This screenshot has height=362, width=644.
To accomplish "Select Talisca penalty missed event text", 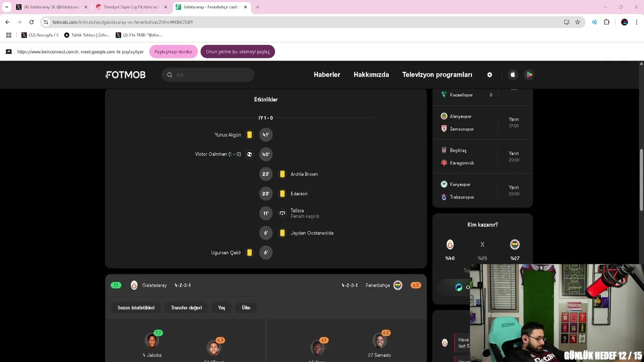I will point(305,213).
